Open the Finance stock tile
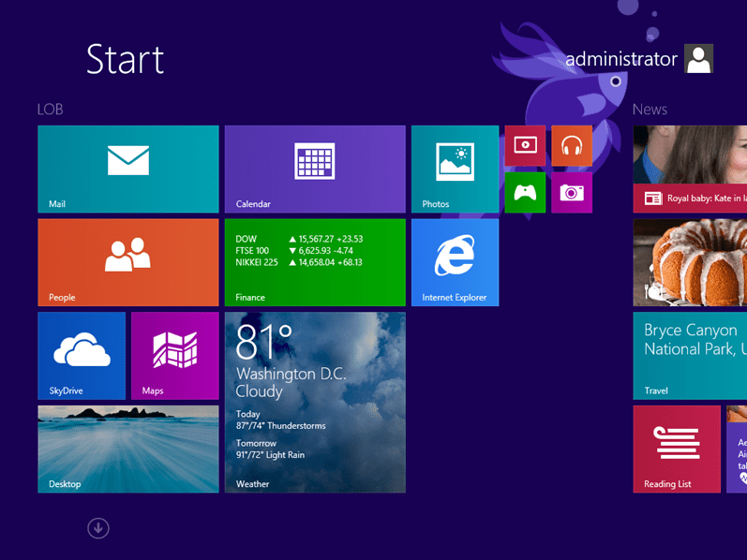747x560 pixels. pos(314,262)
